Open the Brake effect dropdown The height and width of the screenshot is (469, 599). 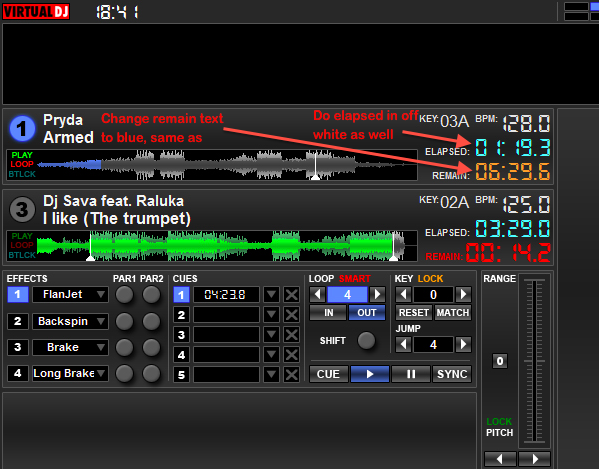coord(70,347)
